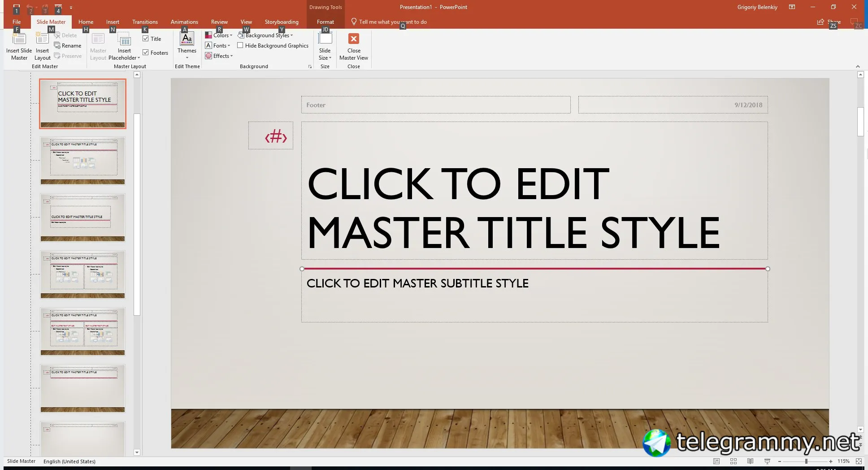Expand the Colors dropdown arrow
The image size is (868, 470).
(x=231, y=35)
